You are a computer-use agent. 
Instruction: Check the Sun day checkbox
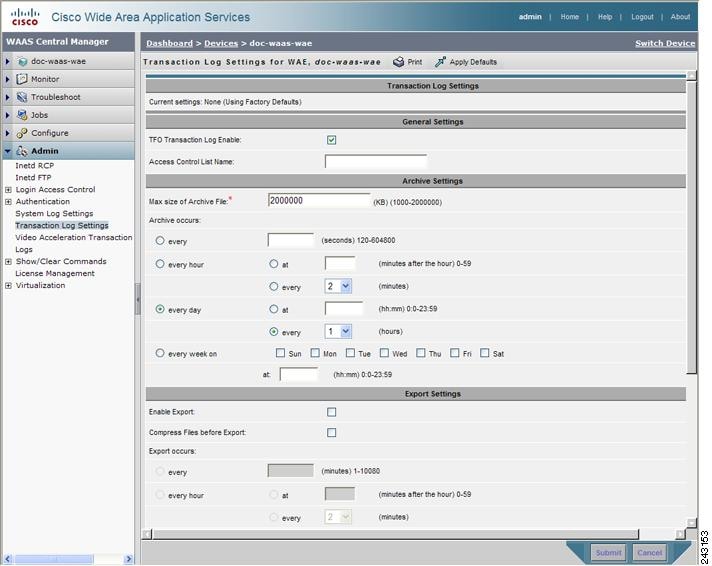click(x=281, y=353)
